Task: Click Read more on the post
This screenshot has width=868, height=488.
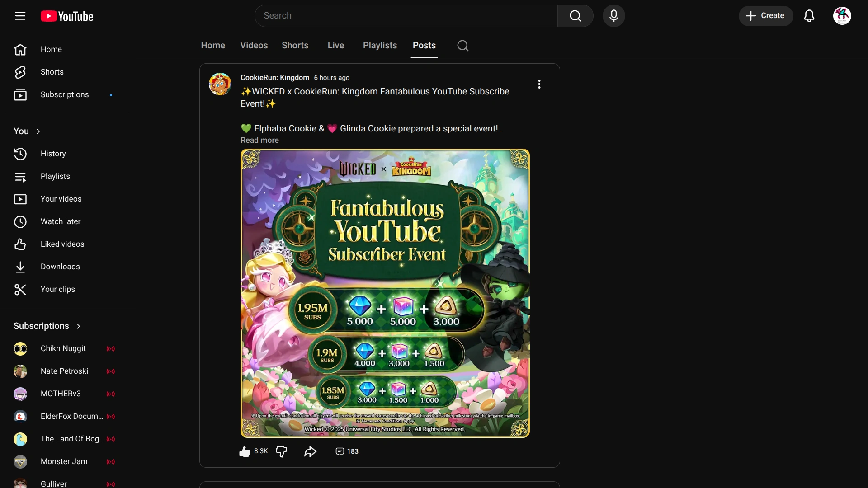Action: pos(259,140)
